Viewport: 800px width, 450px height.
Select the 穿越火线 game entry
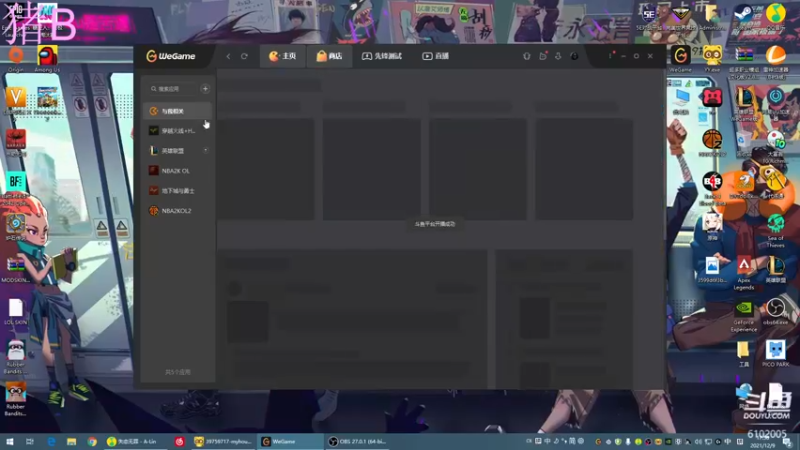click(177, 131)
